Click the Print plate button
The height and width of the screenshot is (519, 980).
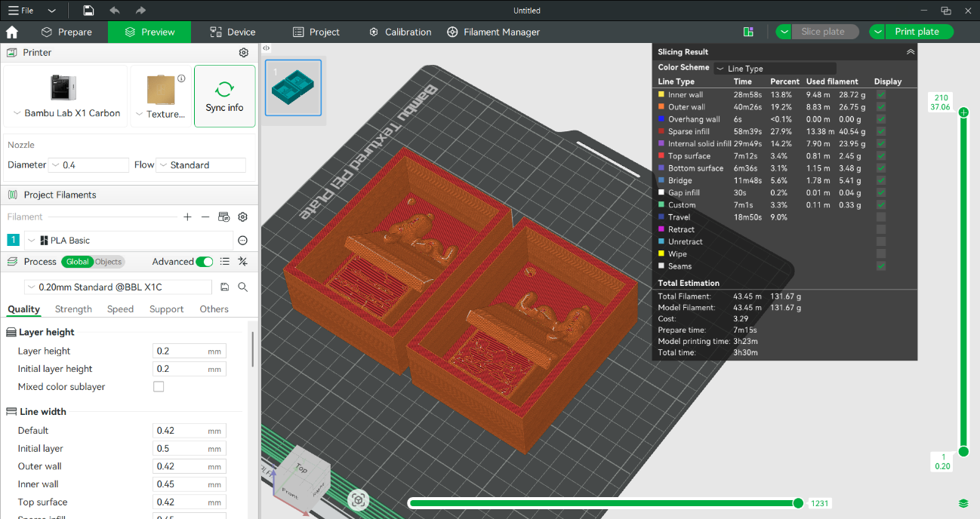pyautogui.click(x=919, y=32)
